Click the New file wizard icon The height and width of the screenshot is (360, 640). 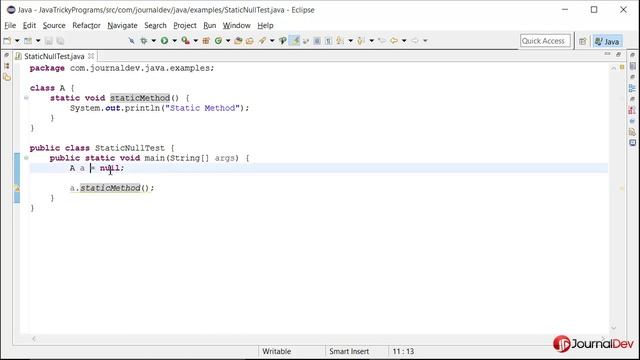point(7,41)
